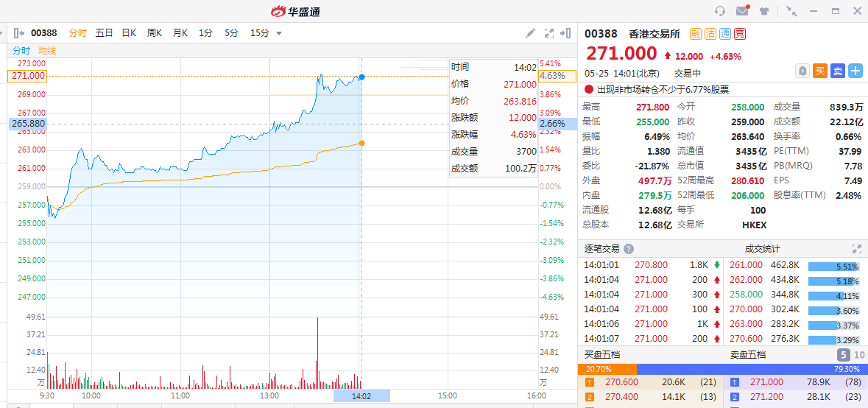868x408 pixels.
Task: Click the 52周最高 value 280.610
Action: [x=749, y=180]
